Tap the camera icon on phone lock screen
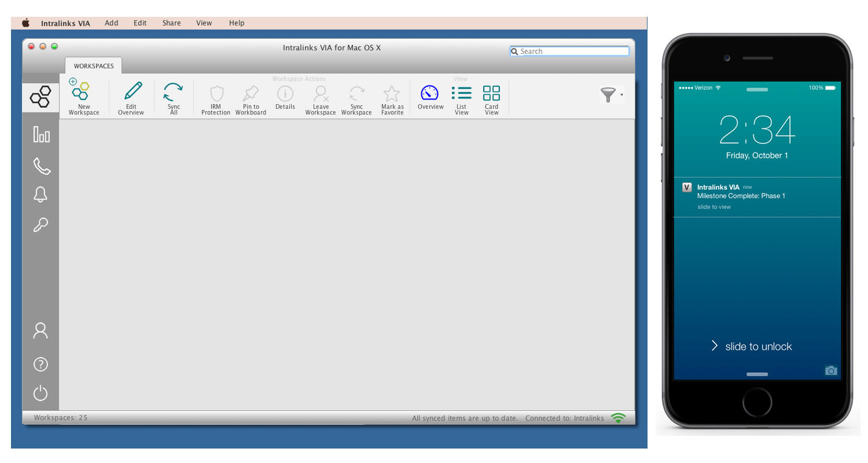The width and height of the screenshot is (868, 463). coord(831,370)
